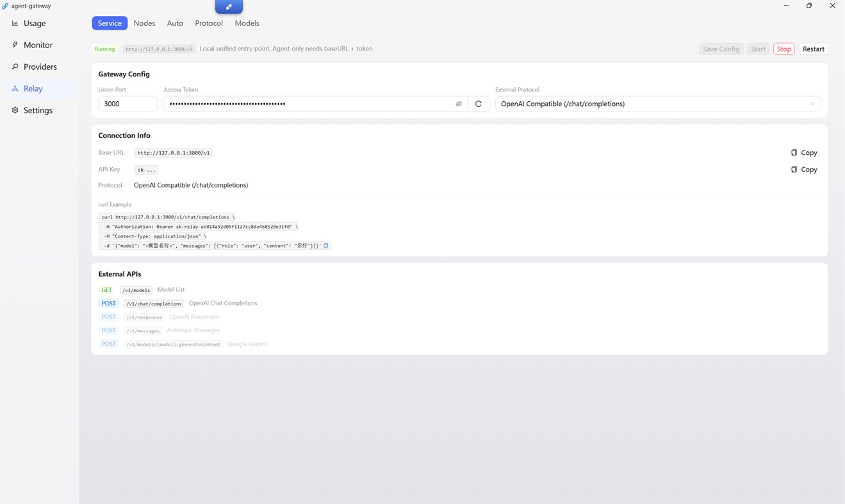Copy the Base URL
Screen dimensions: 845x504
point(804,152)
